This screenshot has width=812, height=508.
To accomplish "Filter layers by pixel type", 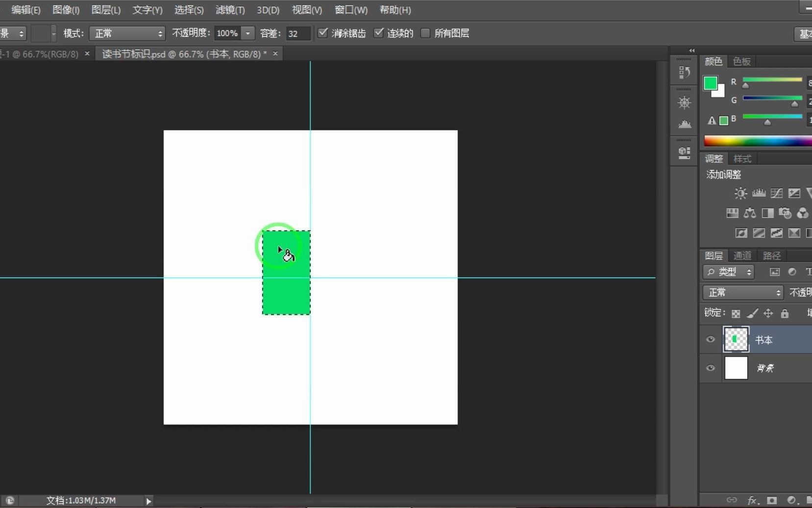I will click(x=774, y=272).
